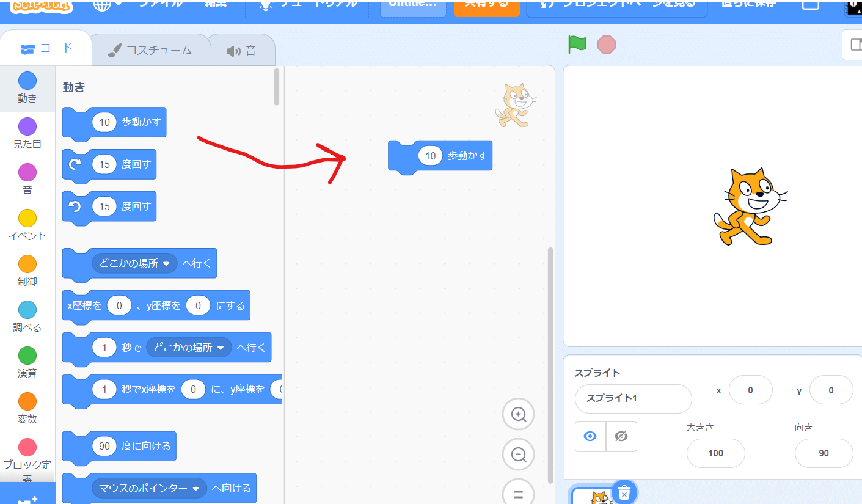Click the red stop button
862x504 pixels.
tap(607, 44)
